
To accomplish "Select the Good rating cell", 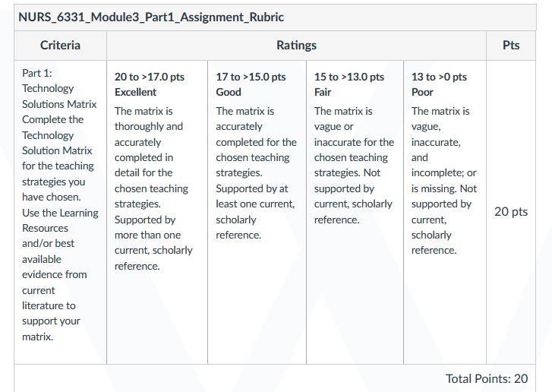I will (x=257, y=212).
